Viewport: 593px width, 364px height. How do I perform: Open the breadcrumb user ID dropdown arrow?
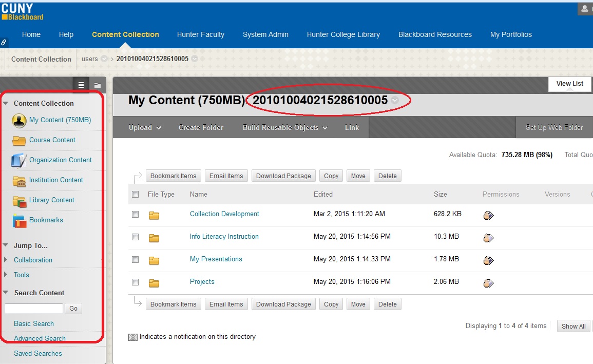pos(195,59)
